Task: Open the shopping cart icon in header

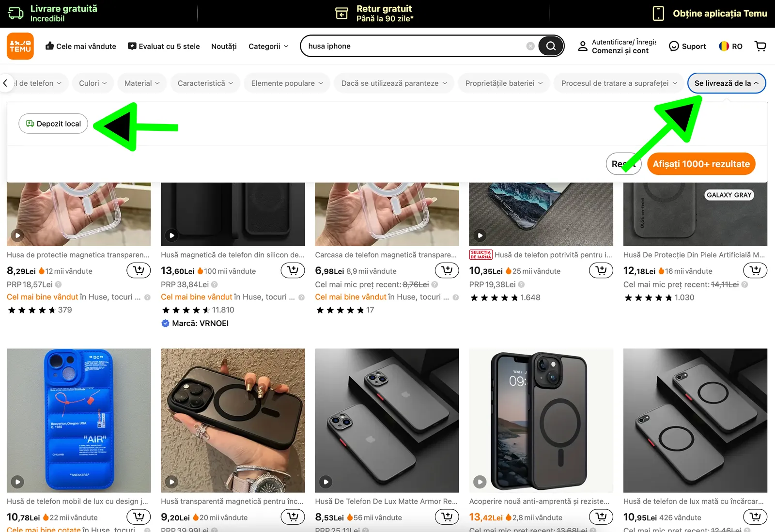Action: [760, 46]
